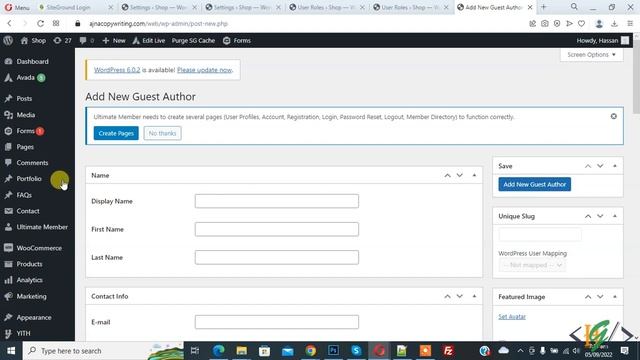The height and width of the screenshot is (360, 640).
Task: Expand the Screen Options dropdown
Action: [591, 55]
